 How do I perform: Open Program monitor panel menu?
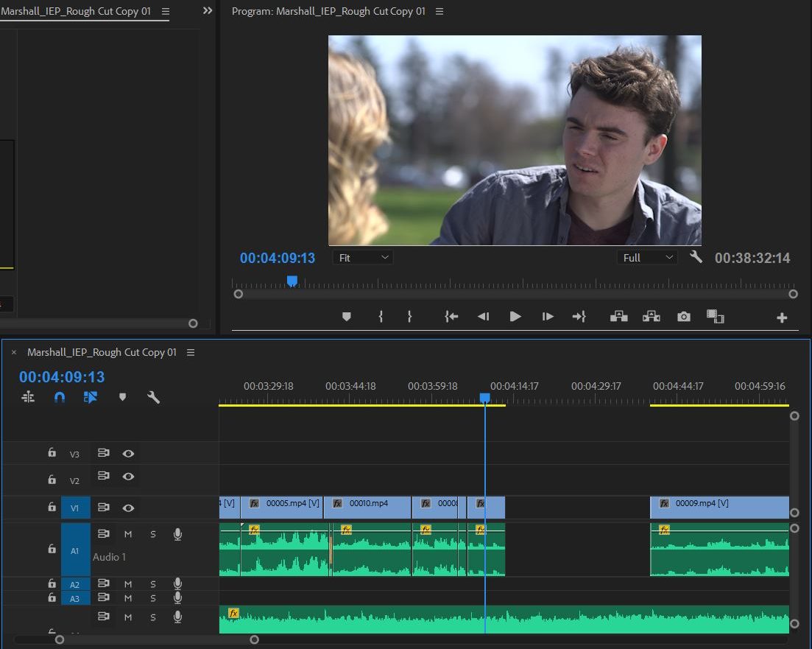439,11
